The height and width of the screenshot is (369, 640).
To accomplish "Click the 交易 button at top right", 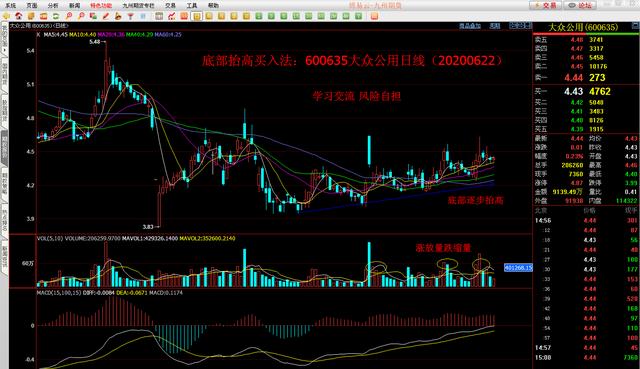I will pyautogui.click(x=545, y=5).
